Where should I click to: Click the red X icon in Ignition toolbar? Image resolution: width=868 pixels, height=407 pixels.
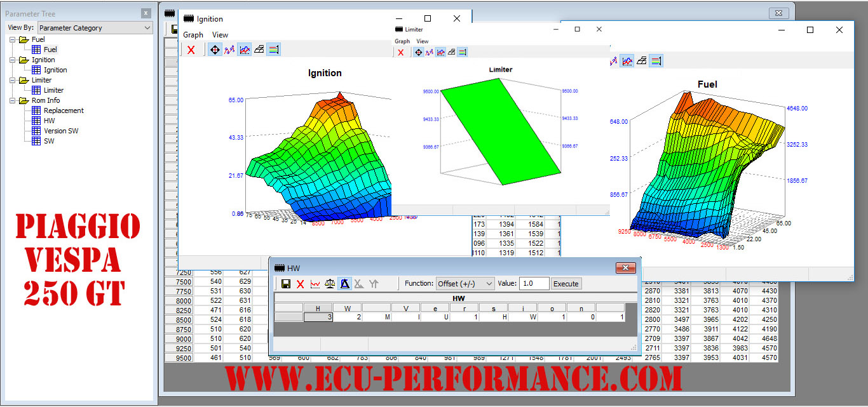tap(191, 50)
